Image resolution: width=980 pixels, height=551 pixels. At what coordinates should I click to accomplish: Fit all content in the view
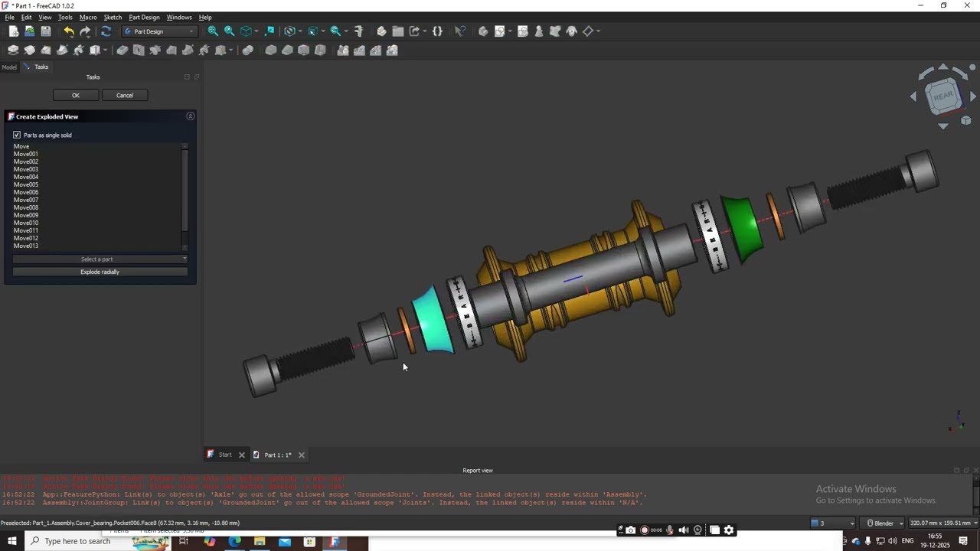click(x=213, y=31)
